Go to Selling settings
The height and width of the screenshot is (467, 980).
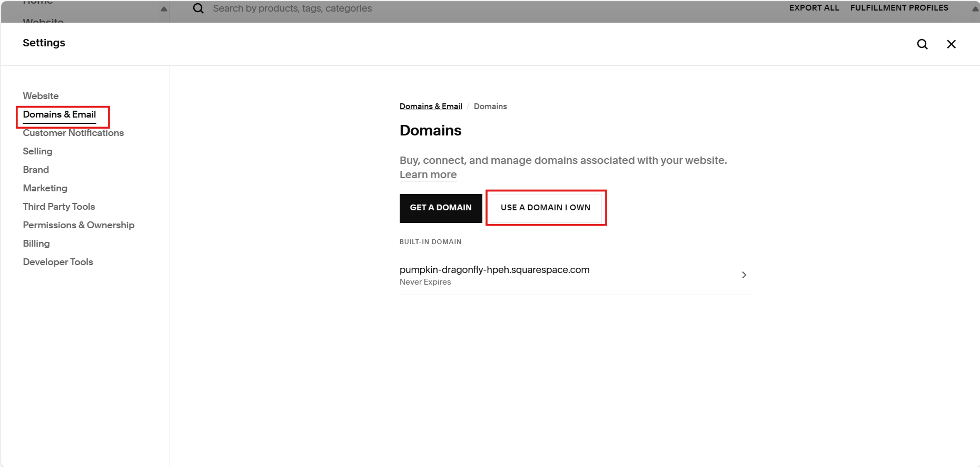click(x=37, y=151)
